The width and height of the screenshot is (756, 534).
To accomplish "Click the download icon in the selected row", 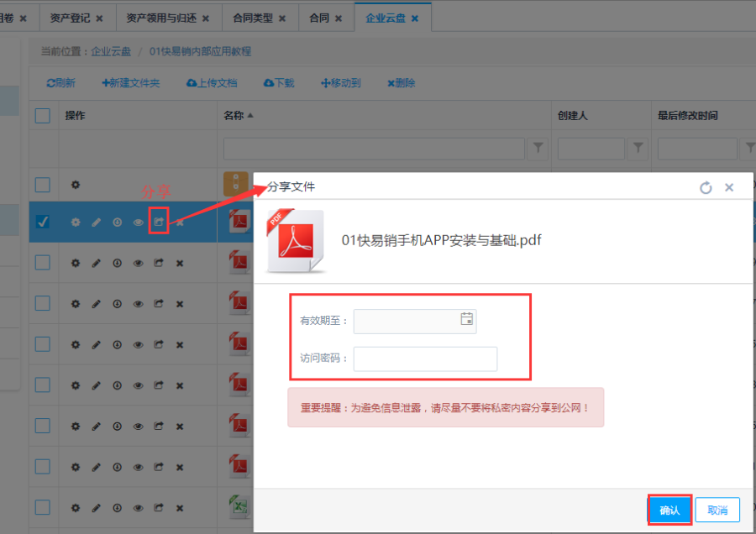I will (x=117, y=222).
